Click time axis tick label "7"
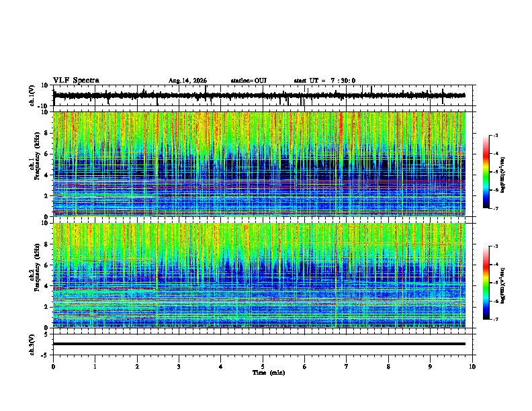The height and width of the screenshot is (411, 532). (x=347, y=367)
